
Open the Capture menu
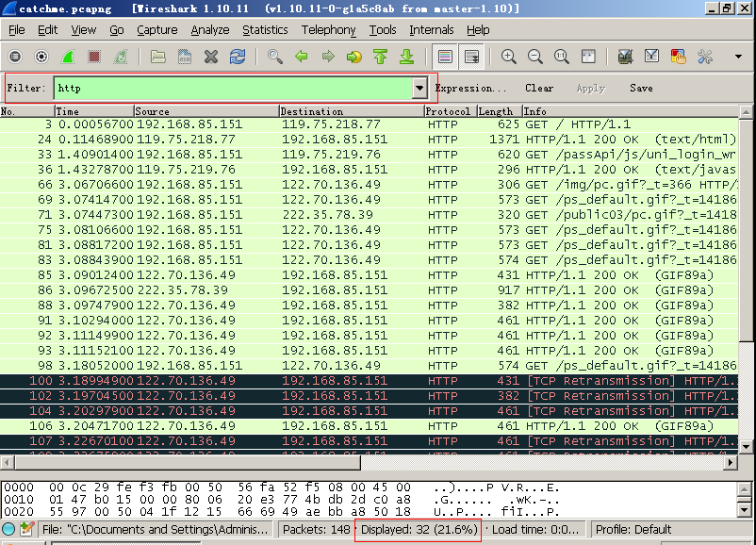pos(157,30)
